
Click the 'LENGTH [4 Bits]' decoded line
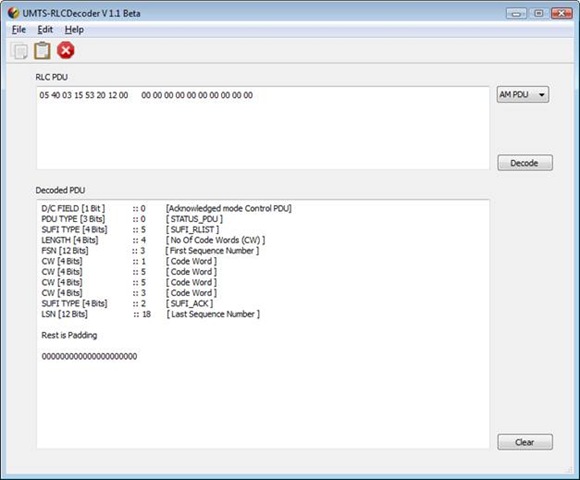[x=153, y=240]
